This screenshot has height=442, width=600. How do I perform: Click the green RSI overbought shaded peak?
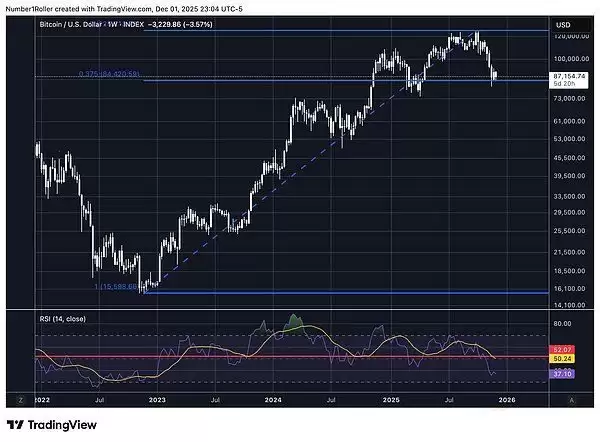294,322
